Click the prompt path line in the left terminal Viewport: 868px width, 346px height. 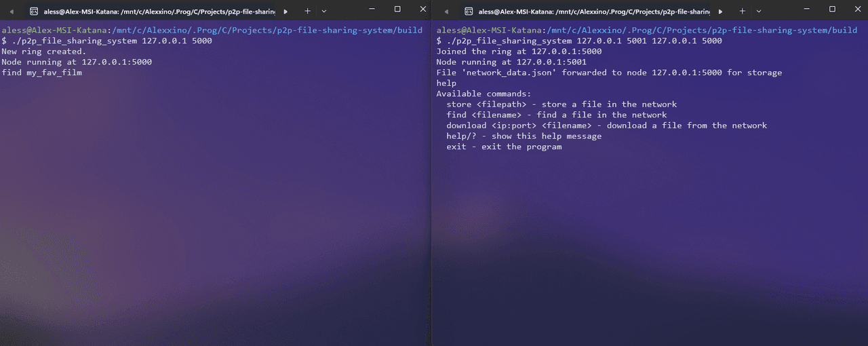click(212, 31)
